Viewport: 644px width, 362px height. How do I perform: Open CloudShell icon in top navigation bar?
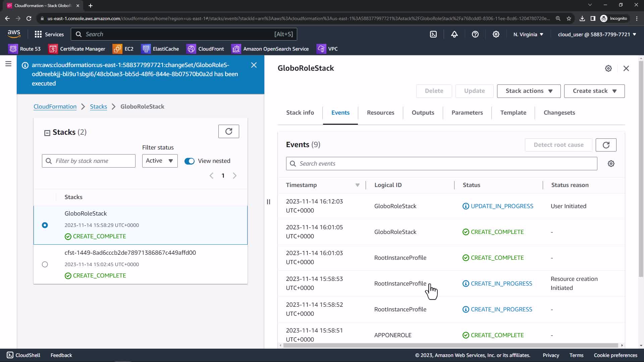point(433,34)
